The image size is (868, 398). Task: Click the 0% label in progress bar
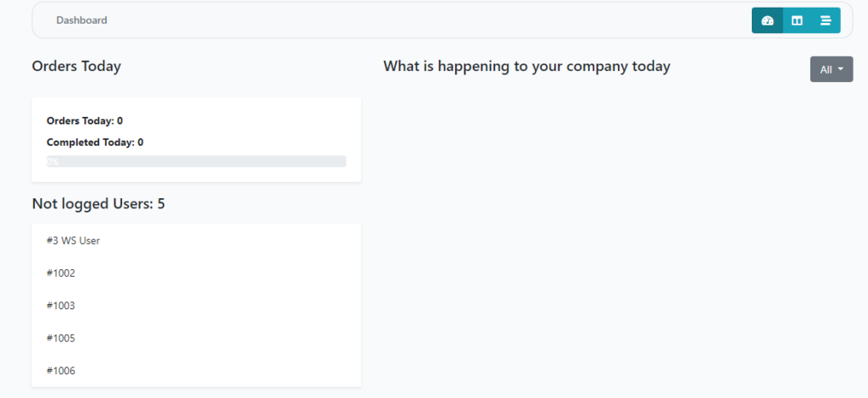click(x=53, y=161)
